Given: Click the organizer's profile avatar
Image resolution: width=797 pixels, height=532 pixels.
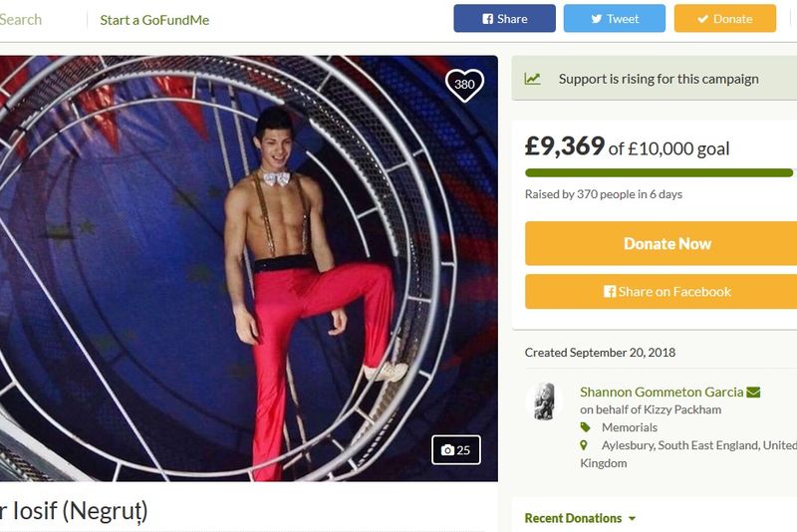Looking at the screenshot, I should click(x=544, y=400).
